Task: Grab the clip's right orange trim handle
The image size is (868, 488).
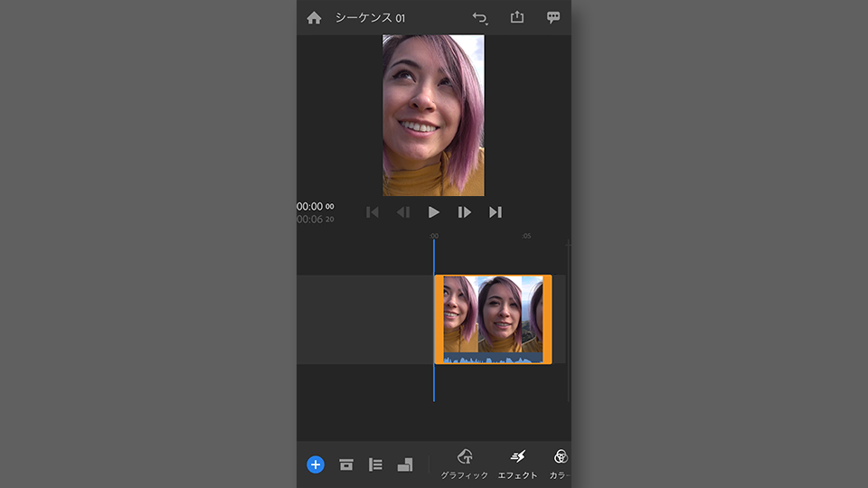Action: pos(547,319)
